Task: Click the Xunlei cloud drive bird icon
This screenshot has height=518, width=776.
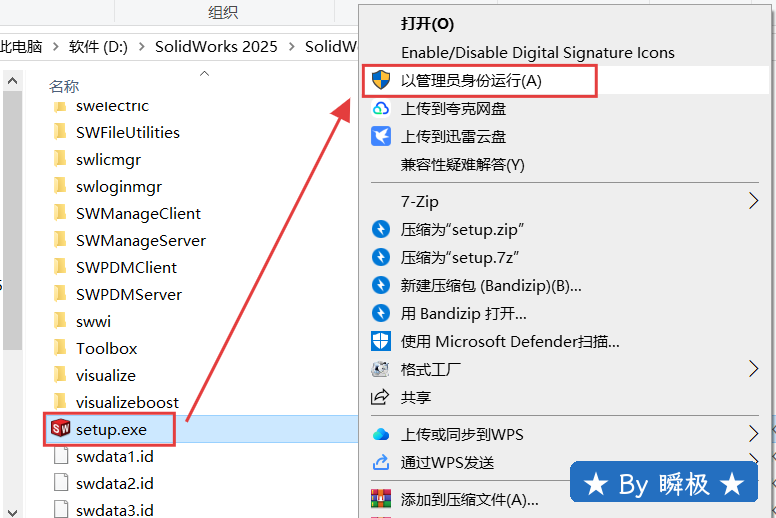Action: tap(380, 136)
